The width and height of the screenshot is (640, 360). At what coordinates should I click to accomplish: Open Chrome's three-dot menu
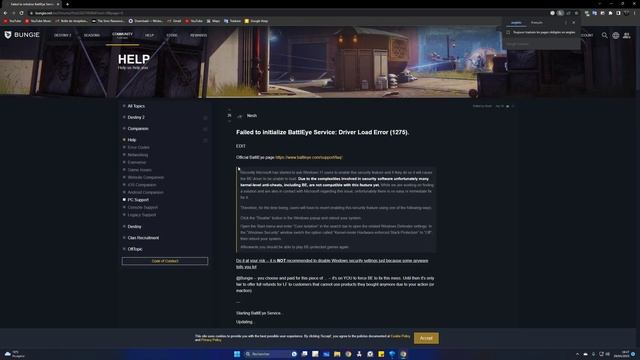[634, 13]
